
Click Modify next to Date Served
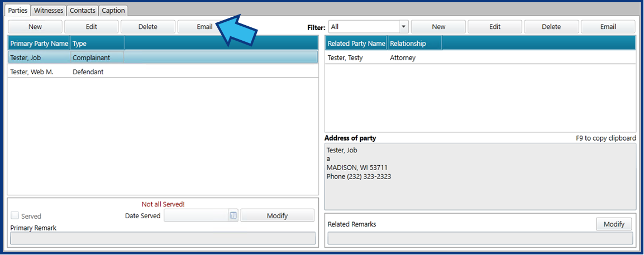(277, 215)
